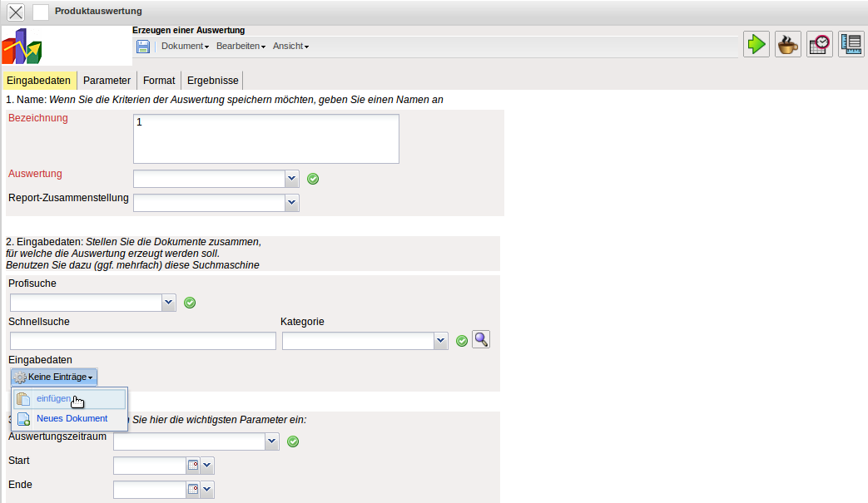Open the calendar clock scheduling icon
Screen dimensions: 868x503
point(819,44)
